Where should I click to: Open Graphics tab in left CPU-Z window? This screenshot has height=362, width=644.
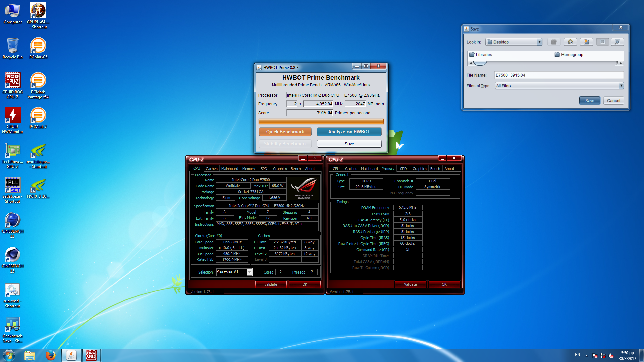280,169
